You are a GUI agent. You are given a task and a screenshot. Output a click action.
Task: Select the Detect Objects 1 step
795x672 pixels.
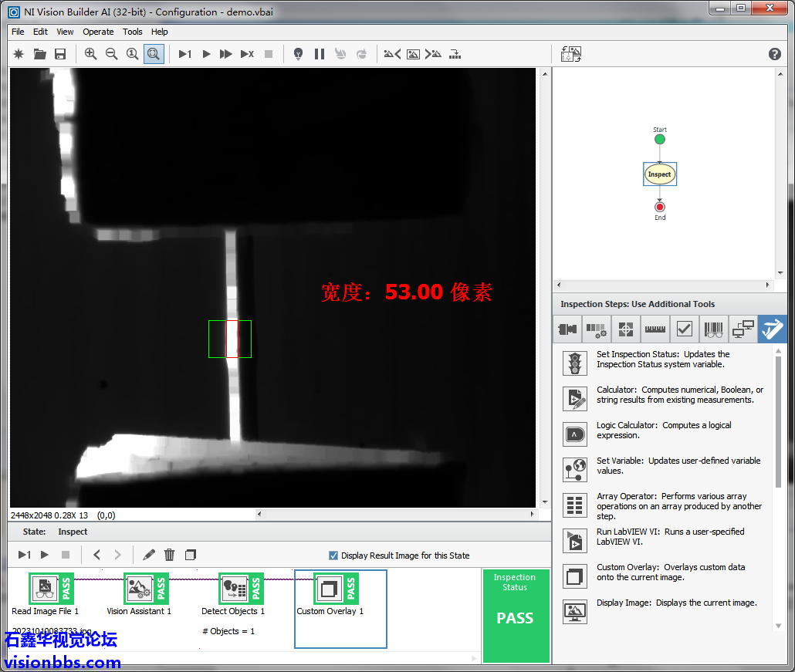tap(233, 594)
